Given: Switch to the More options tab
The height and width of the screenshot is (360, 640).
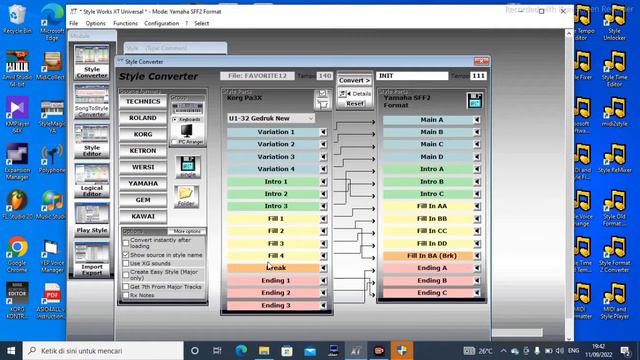Looking at the screenshot, I should [x=187, y=231].
